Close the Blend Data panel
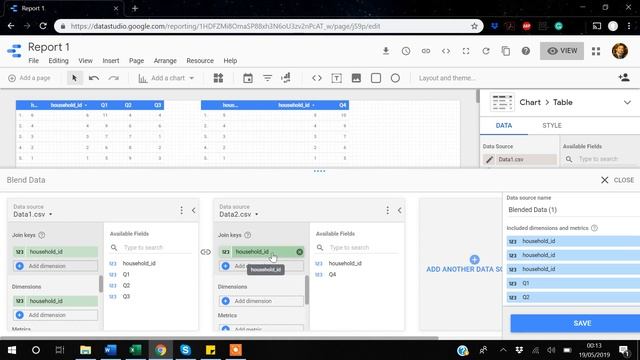This screenshot has width=640, height=360. (618, 180)
